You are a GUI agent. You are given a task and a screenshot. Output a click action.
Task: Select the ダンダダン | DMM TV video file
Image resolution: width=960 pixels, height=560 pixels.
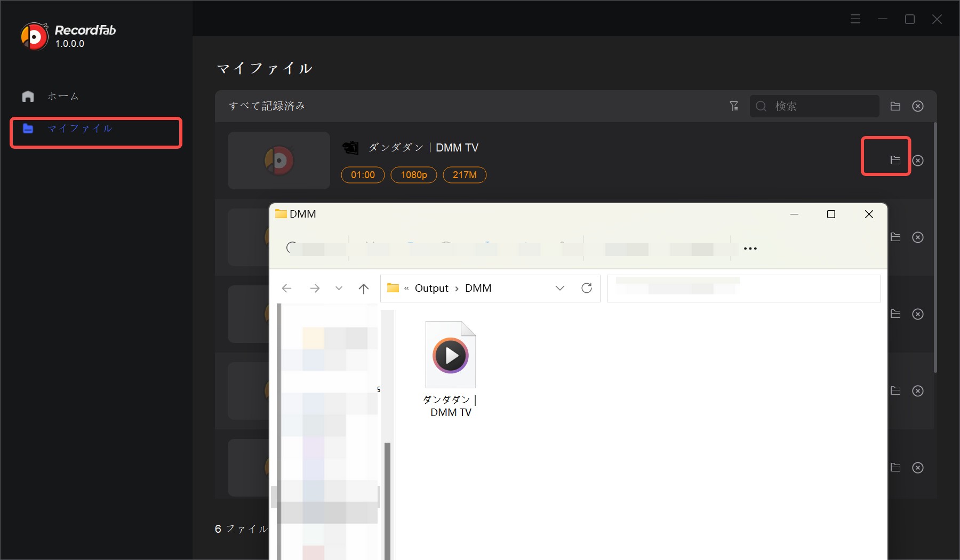(x=451, y=369)
